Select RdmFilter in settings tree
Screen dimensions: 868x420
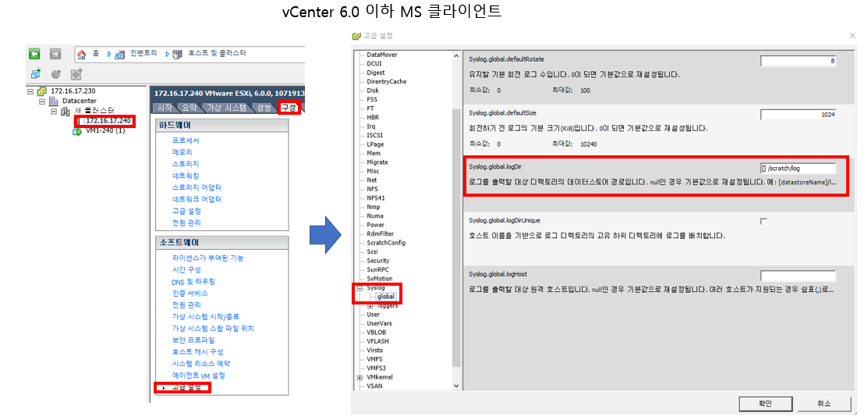(x=381, y=234)
